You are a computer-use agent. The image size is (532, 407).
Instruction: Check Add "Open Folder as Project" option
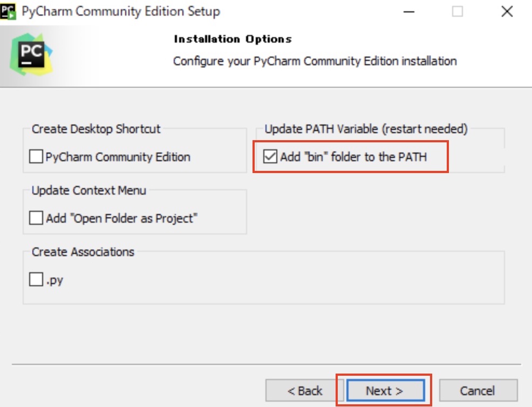click(36, 218)
